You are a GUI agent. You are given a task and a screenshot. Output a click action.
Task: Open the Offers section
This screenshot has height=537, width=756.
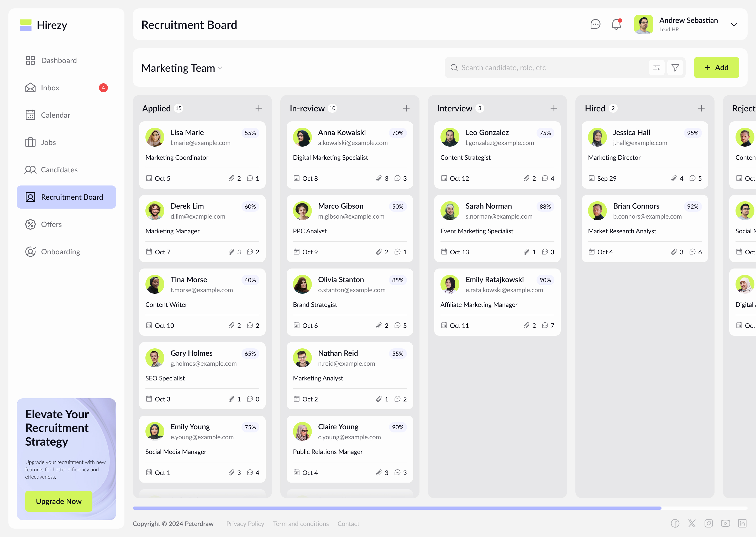pyautogui.click(x=51, y=224)
